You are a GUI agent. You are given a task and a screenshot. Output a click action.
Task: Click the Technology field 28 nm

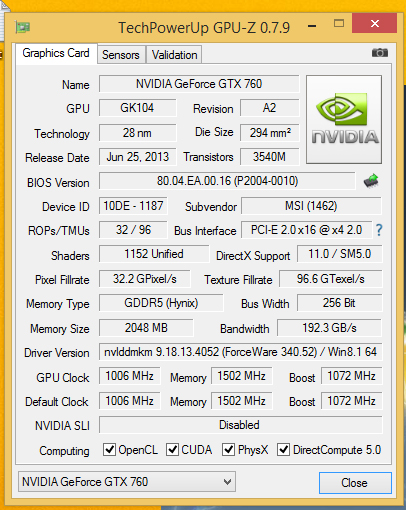coord(137,133)
